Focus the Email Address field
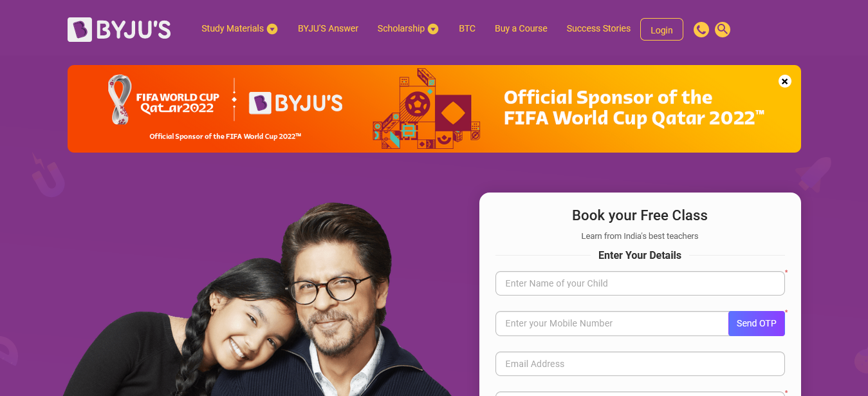 [640, 364]
